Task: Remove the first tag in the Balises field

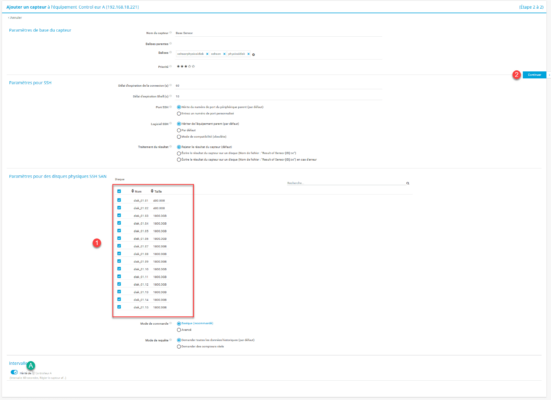Action: [x=207, y=54]
